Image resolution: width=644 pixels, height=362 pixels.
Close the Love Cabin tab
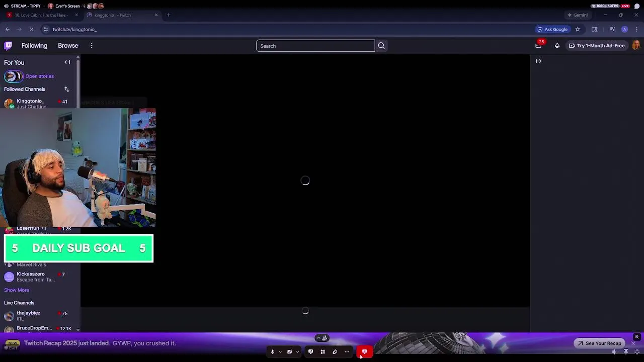point(75,15)
